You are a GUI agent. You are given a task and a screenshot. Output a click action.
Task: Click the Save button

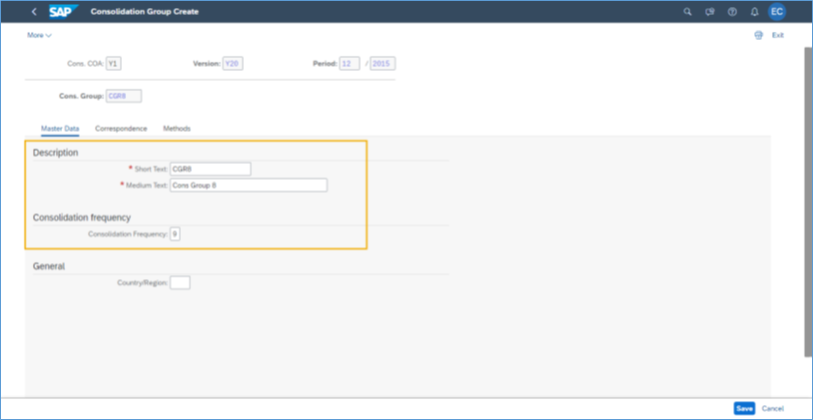point(744,408)
